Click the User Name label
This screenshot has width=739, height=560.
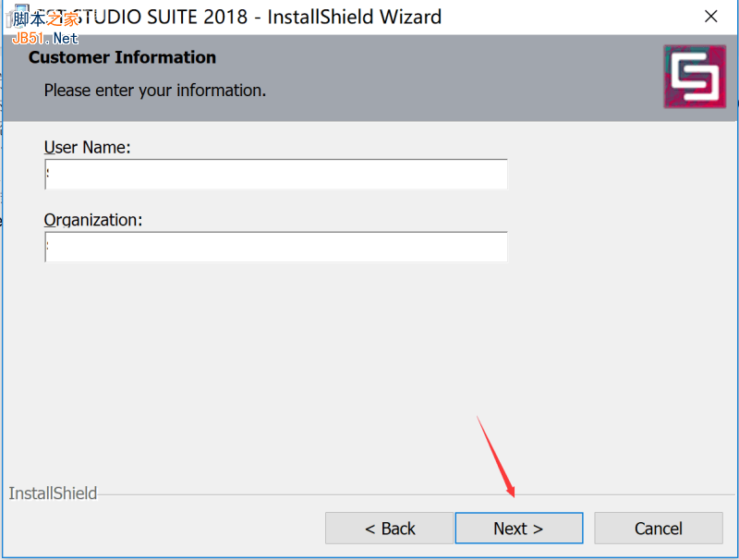[86, 147]
